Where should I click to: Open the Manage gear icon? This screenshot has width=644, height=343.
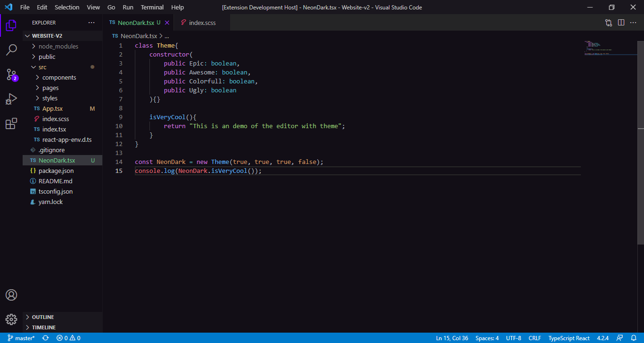tap(11, 319)
